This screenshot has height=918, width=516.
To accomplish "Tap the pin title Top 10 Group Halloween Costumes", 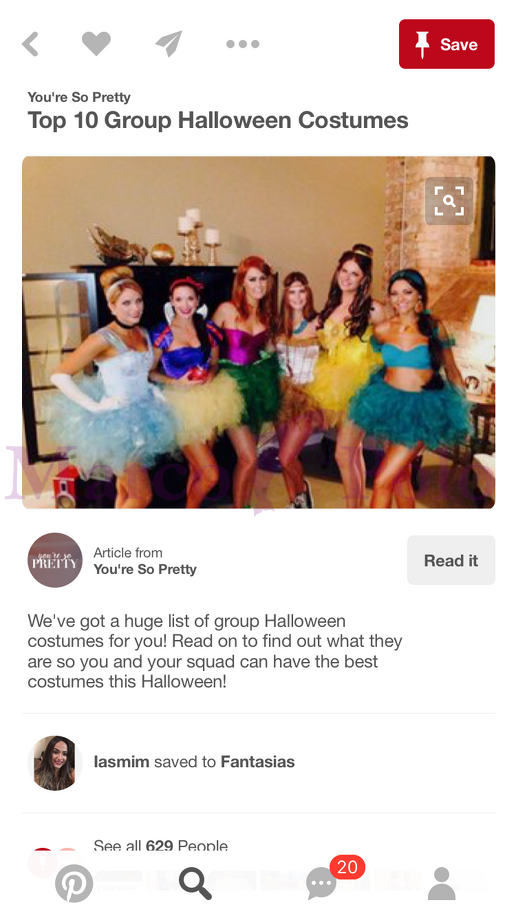I will click(x=218, y=120).
